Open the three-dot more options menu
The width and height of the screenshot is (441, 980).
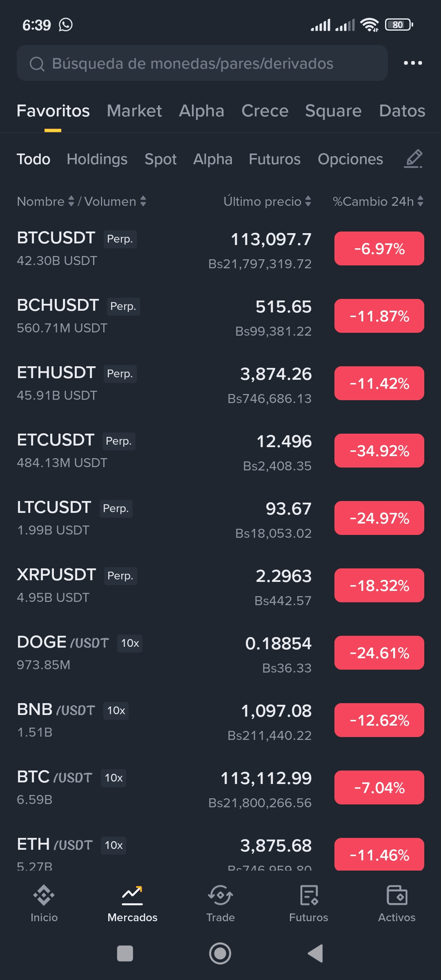click(x=413, y=63)
